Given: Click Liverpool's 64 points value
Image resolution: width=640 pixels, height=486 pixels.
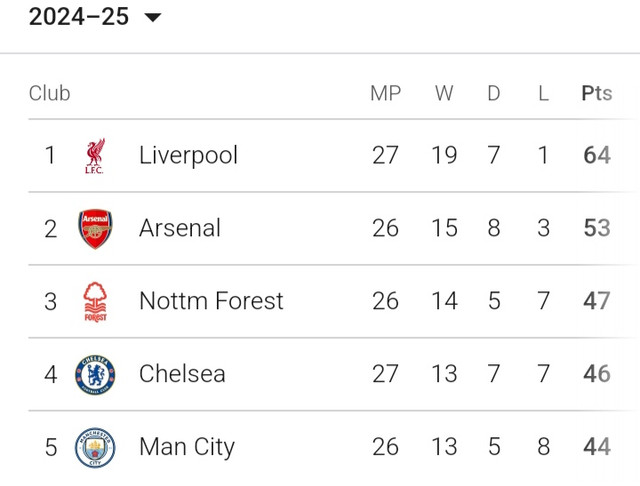Looking at the screenshot, I should click(597, 155).
